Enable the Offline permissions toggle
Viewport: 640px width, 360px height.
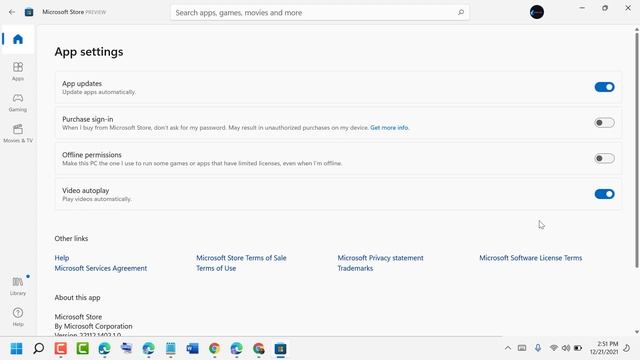[x=604, y=158]
